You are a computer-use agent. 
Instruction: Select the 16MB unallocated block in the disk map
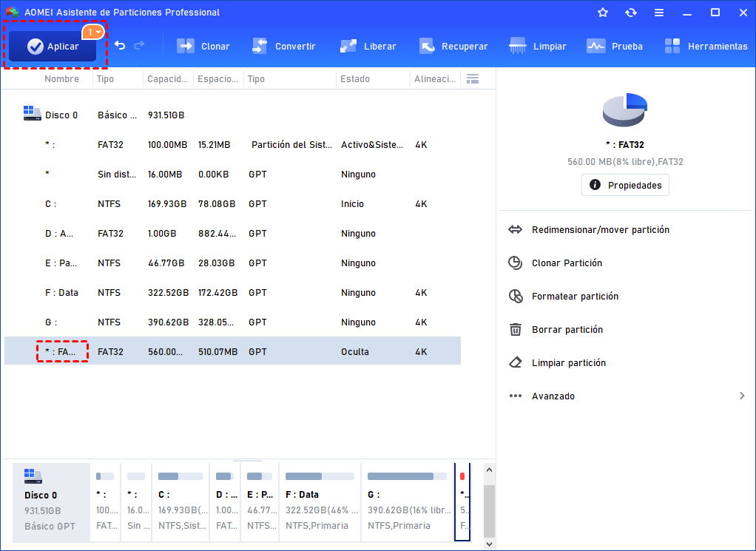coord(136,502)
